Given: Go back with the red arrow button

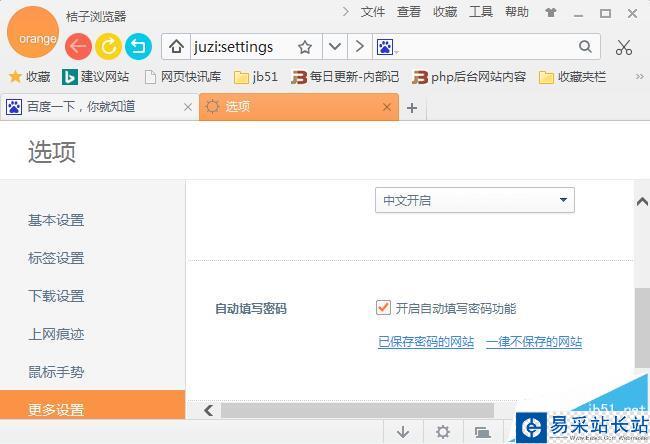Looking at the screenshot, I should (x=78, y=46).
